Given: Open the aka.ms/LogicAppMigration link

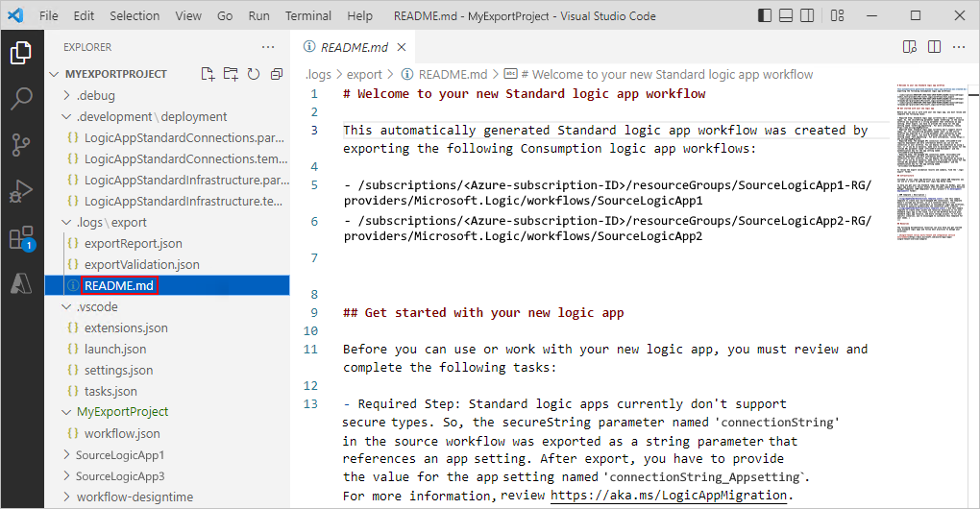Looking at the screenshot, I should click(x=668, y=496).
